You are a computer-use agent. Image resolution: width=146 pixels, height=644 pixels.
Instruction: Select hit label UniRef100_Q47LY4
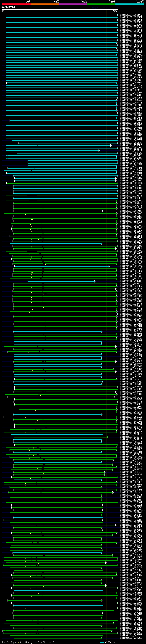(131, 206)
